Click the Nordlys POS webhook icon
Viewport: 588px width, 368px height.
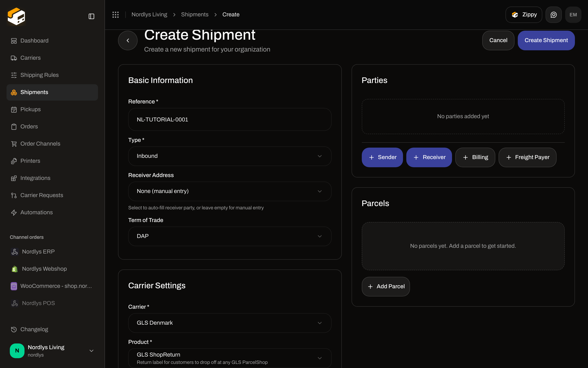point(14,303)
